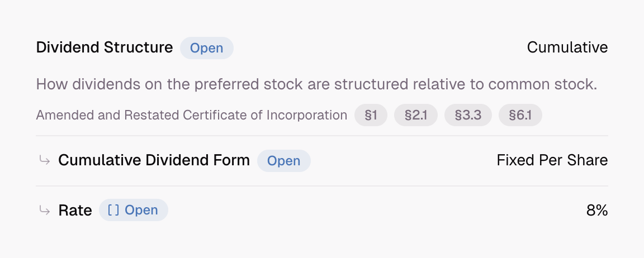The height and width of the screenshot is (258, 644).
Task: Open the §6.1 section reference chip
Action: point(520,115)
